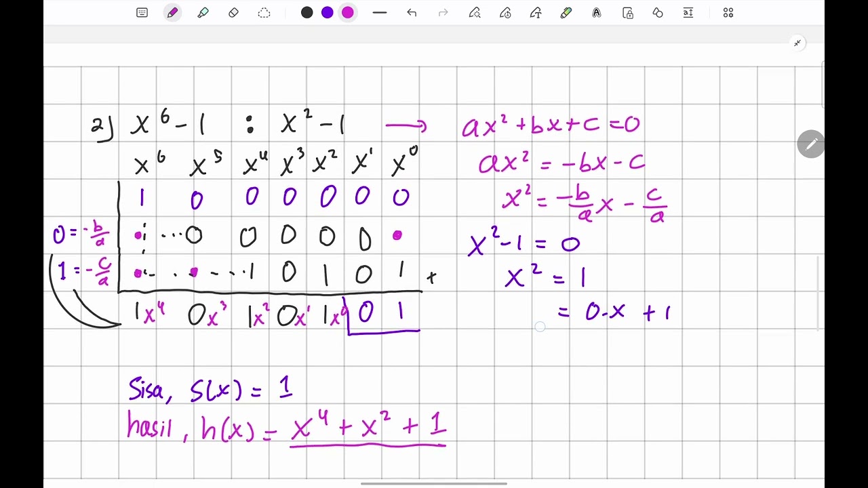Switch to keyboard text input mode

(142, 13)
